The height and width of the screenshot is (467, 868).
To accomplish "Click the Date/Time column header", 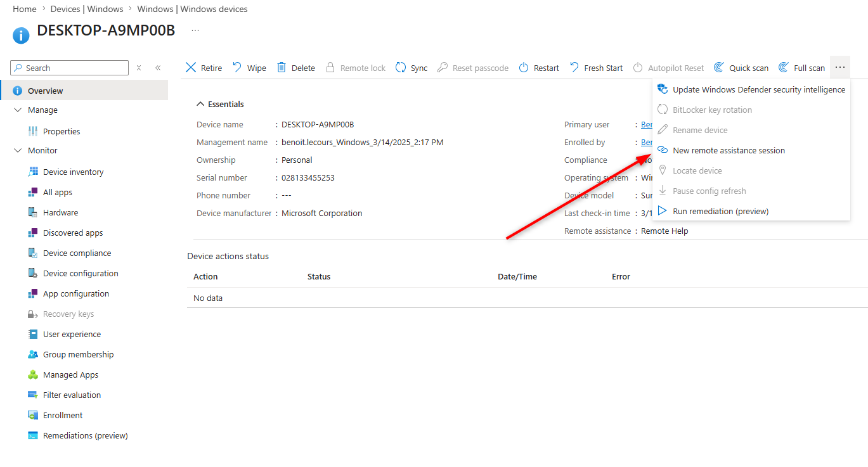I will [517, 276].
